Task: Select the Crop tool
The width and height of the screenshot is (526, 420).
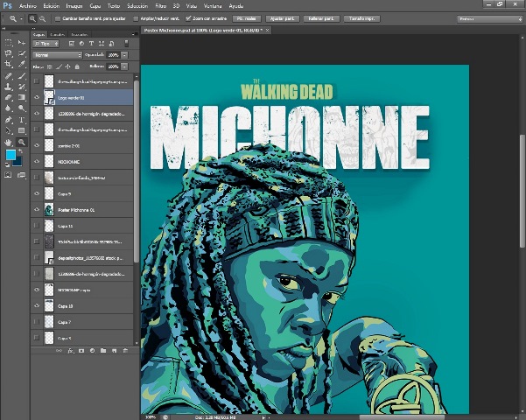Action: coord(9,64)
